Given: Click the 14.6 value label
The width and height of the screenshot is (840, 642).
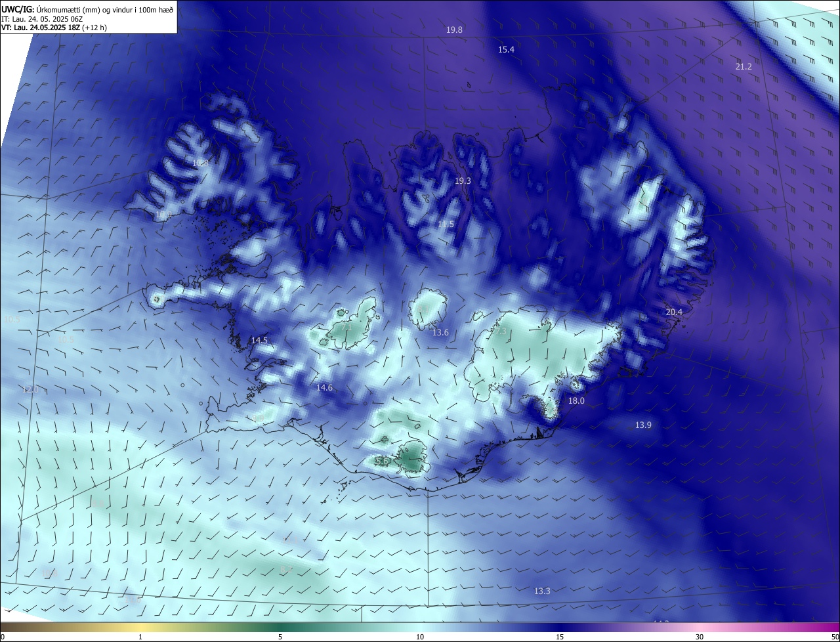Looking at the screenshot, I should pyautogui.click(x=324, y=388).
